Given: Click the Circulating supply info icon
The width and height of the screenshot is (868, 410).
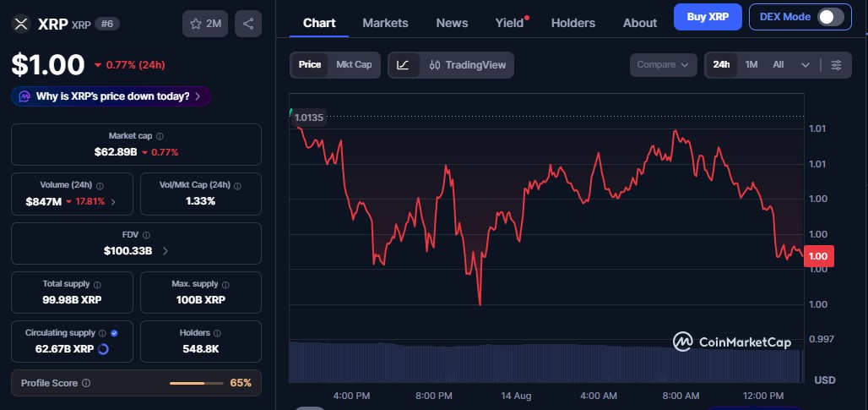Looking at the screenshot, I should click(102, 333).
